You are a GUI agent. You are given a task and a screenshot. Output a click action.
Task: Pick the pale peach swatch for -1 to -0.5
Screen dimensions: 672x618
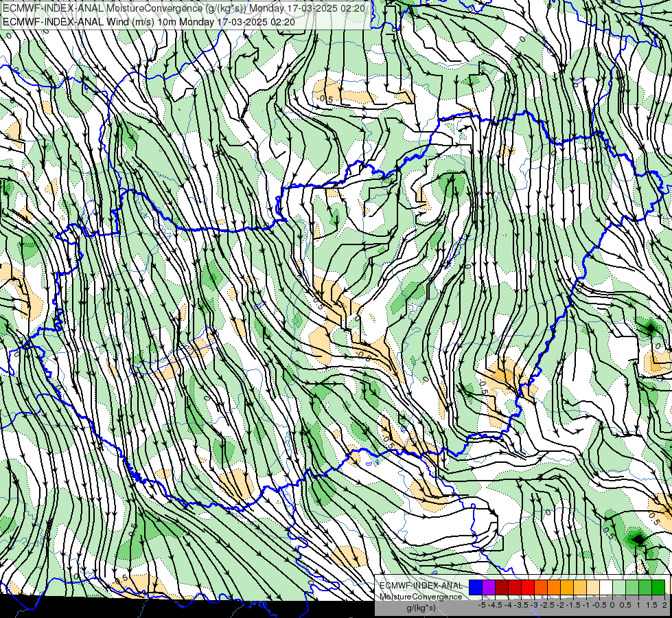point(593,587)
